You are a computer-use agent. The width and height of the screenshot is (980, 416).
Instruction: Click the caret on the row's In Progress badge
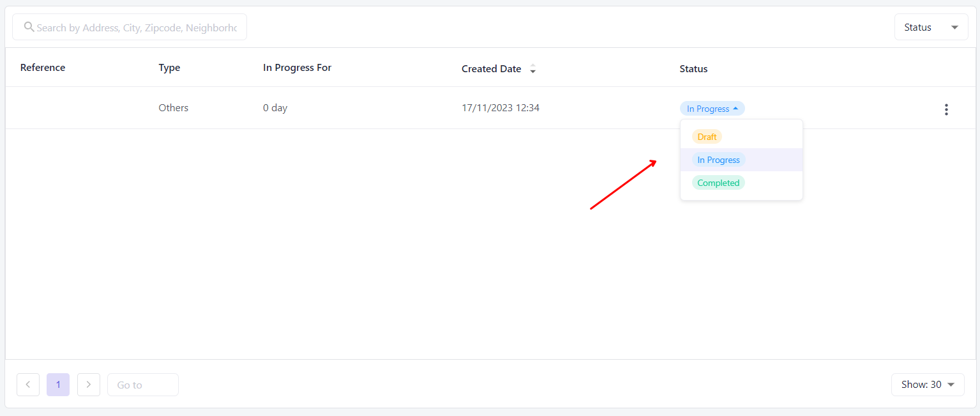(735, 109)
